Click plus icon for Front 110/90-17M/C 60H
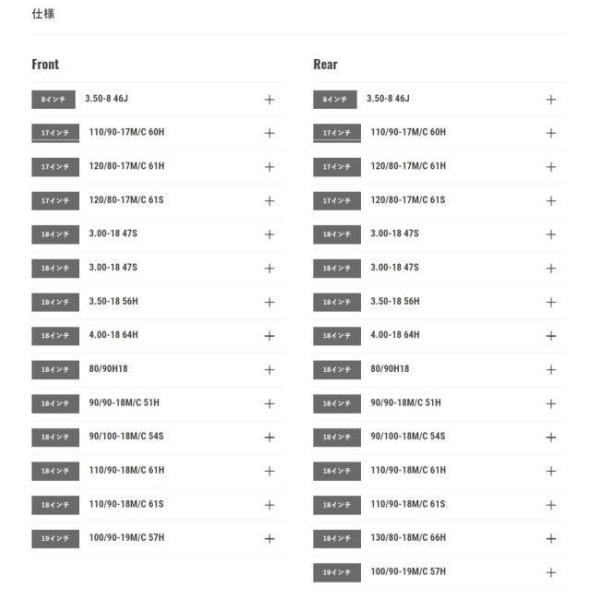 [269, 133]
